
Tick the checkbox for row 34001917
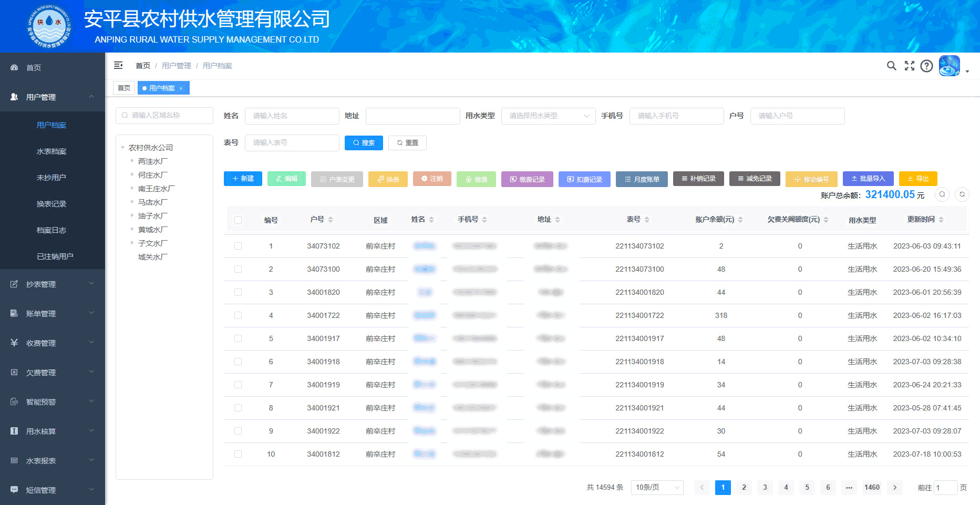[238, 338]
